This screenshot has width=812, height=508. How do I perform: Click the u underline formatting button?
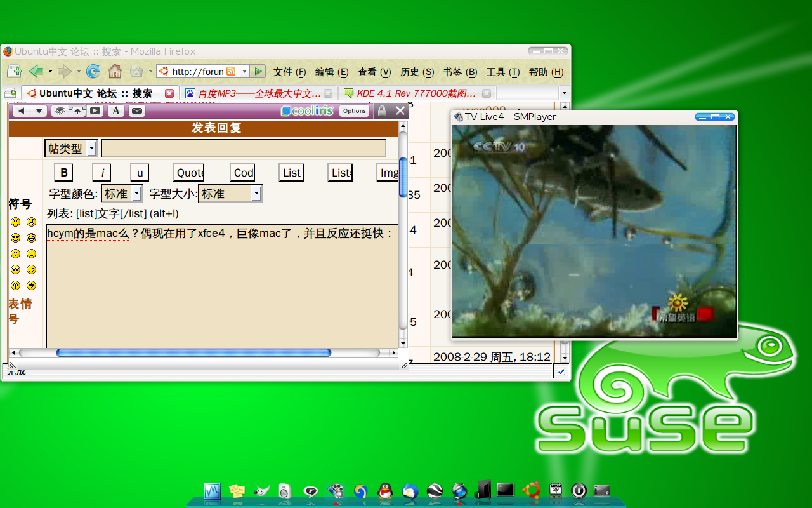pyautogui.click(x=140, y=173)
